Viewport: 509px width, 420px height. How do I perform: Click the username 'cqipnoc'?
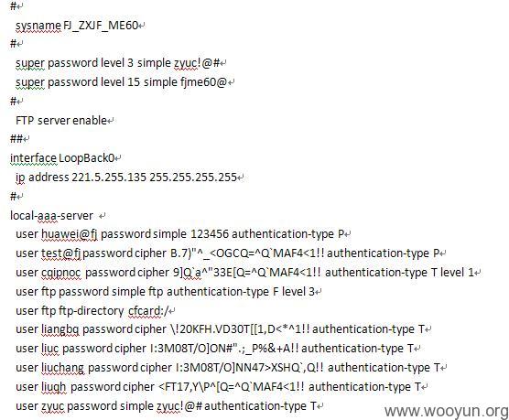coord(60,273)
